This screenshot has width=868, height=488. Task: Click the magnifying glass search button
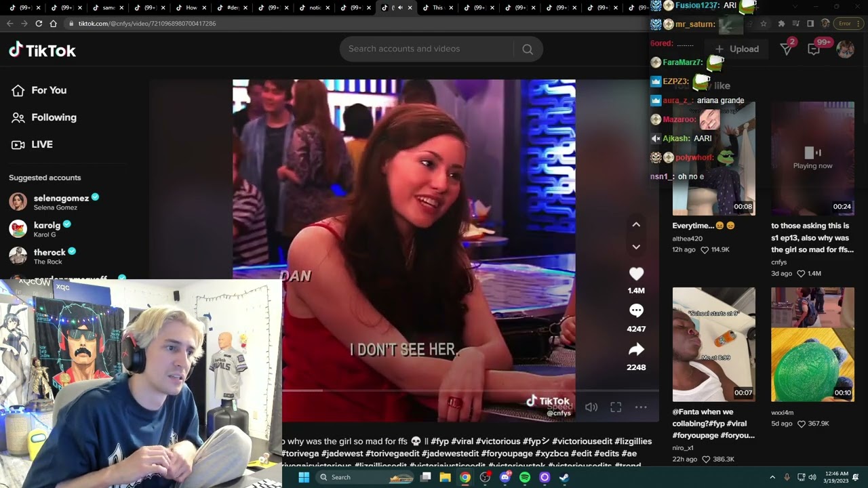528,49
